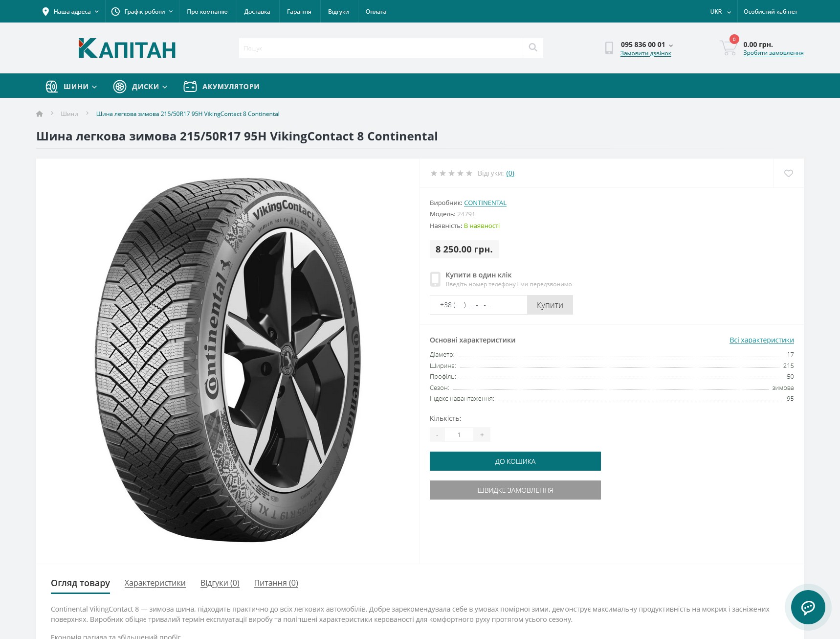
Task: Click the tire icon next to Шини
Action: click(51, 87)
